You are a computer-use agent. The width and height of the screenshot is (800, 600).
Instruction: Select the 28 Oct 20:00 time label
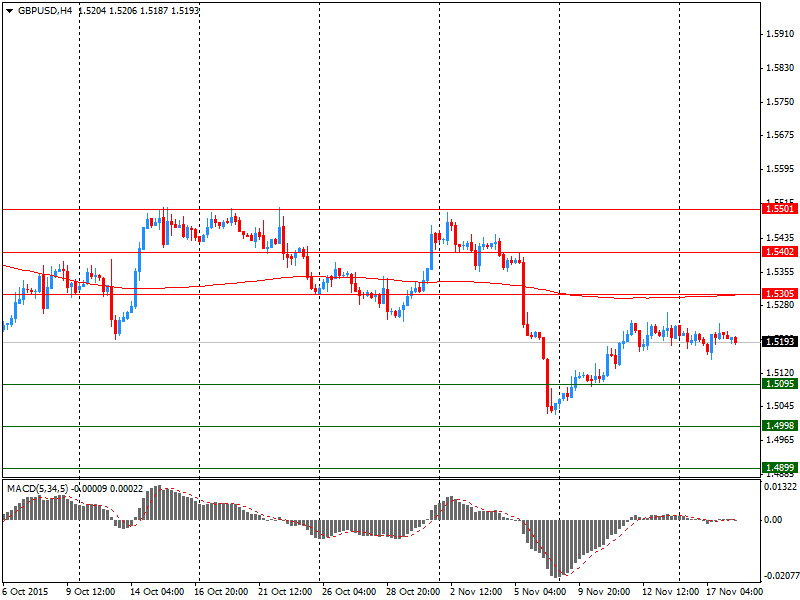tap(413, 592)
